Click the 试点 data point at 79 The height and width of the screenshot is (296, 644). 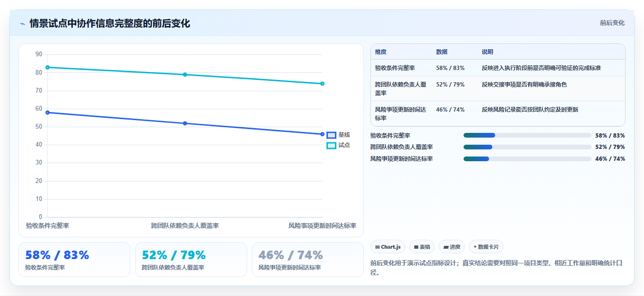(x=185, y=75)
